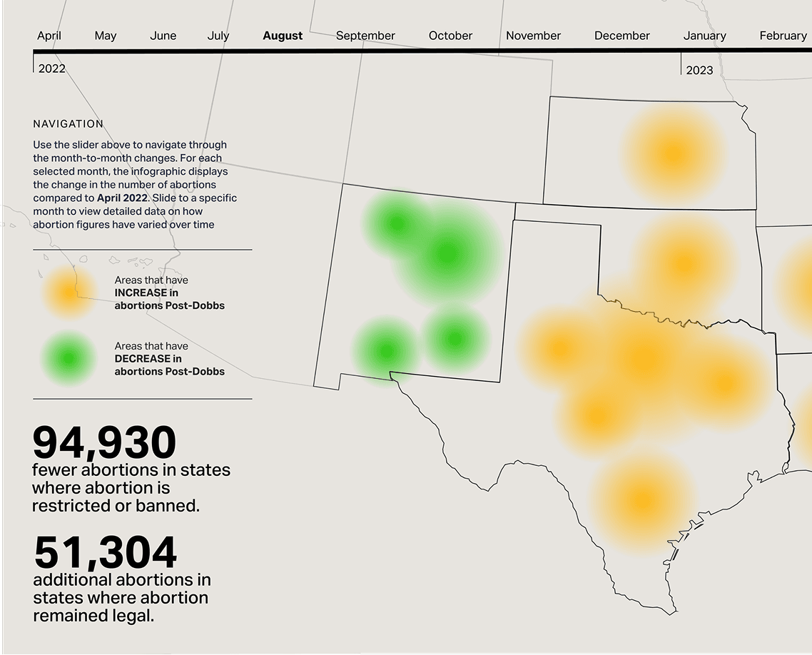Select October on the timeline

click(450, 36)
